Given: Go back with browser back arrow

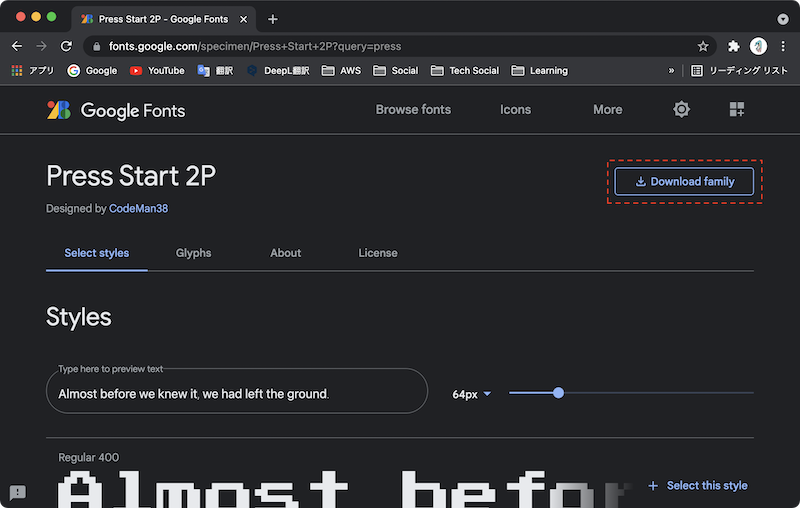Looking at the screenshot, I should point(17,46).
